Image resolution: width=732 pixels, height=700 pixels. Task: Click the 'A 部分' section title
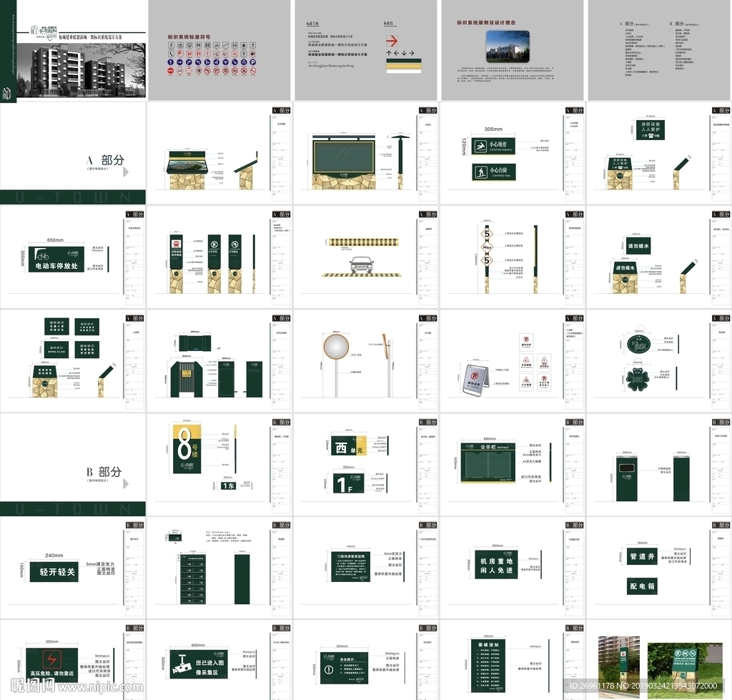pyautogui.click(x=106, y=160)
